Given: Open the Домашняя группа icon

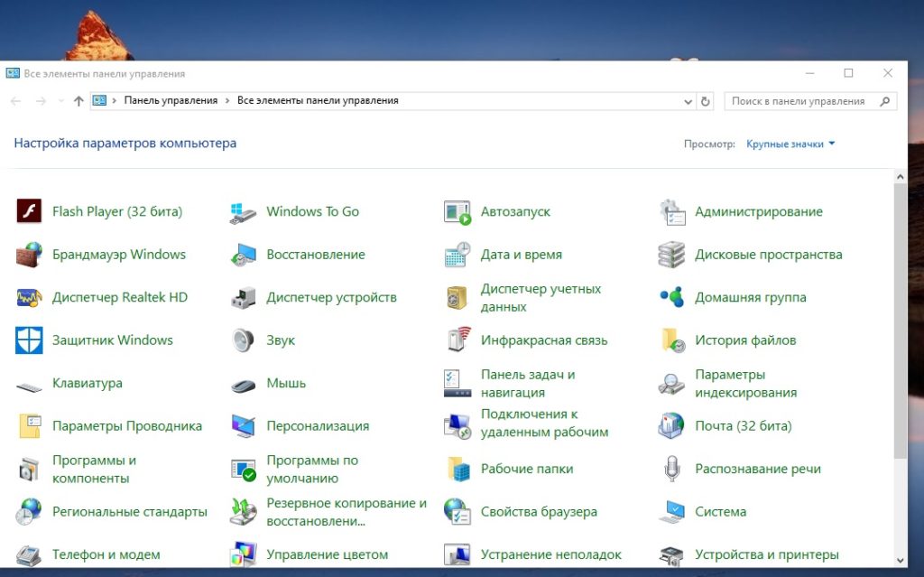Looking at the screenshot, I should point(671,297).
